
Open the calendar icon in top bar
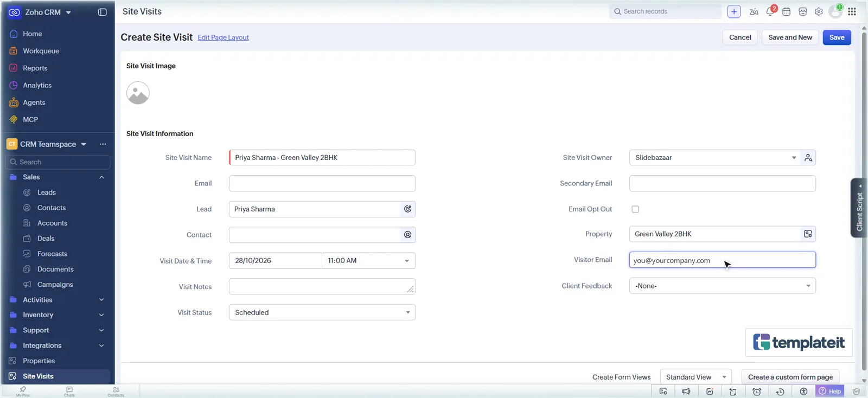pyautogui.click(x=786, y=11)
